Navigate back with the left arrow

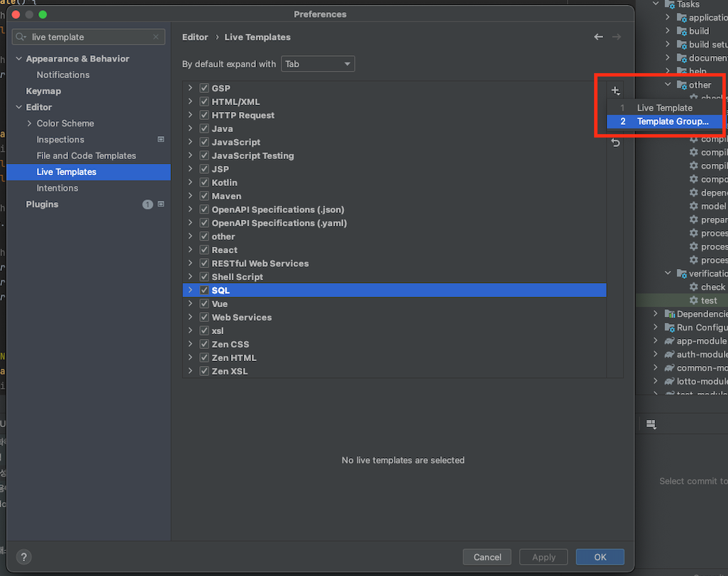click(598, 37)
